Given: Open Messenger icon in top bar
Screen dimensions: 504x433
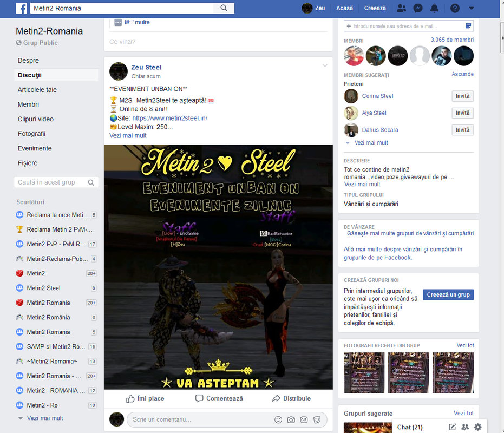Looking at the screenshot, I should (x=418, y=8).
